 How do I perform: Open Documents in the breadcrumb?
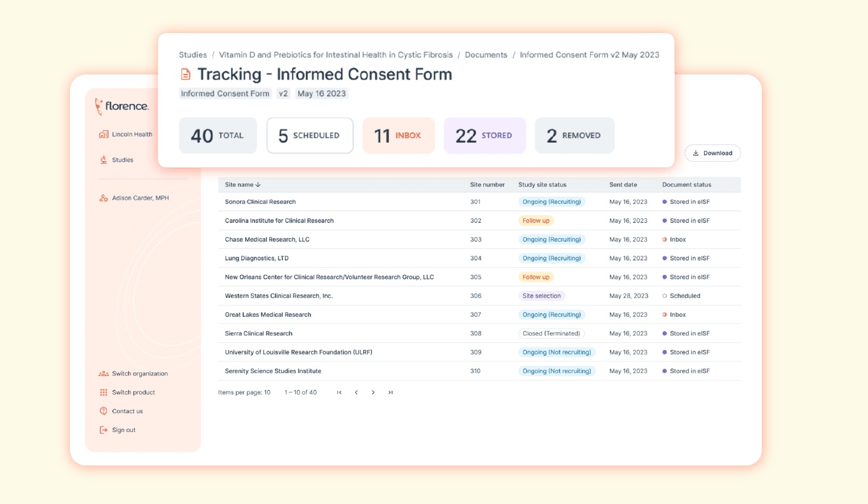[x=486, y=55]
